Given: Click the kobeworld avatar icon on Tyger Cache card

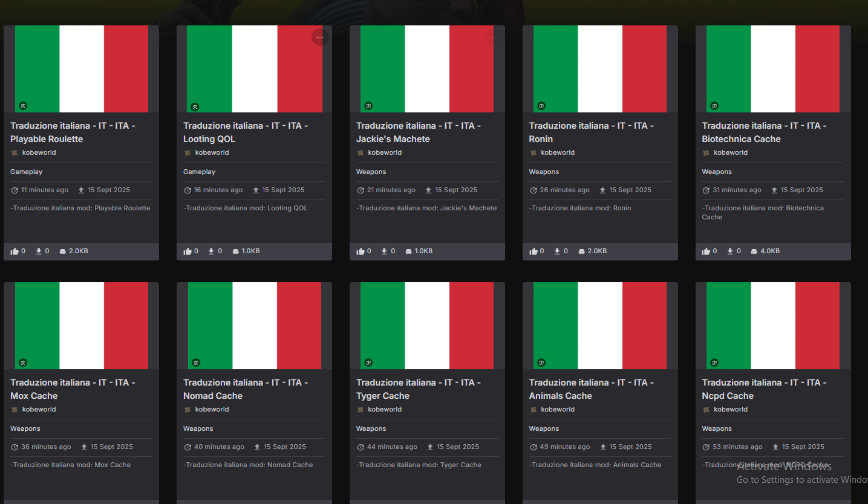Looking at the screenshot, I should pyautogui.click(x=361, y=410).
